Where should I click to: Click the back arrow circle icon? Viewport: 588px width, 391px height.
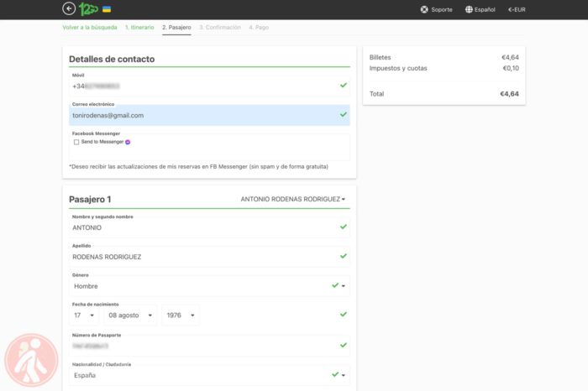(69, 8)
